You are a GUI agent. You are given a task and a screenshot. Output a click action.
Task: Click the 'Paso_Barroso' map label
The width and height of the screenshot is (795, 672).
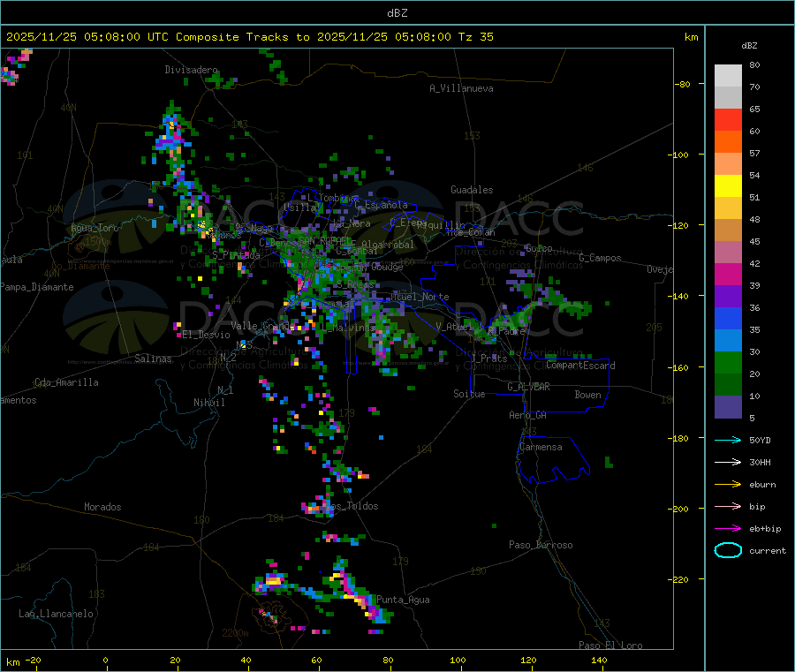pos(541,545)
